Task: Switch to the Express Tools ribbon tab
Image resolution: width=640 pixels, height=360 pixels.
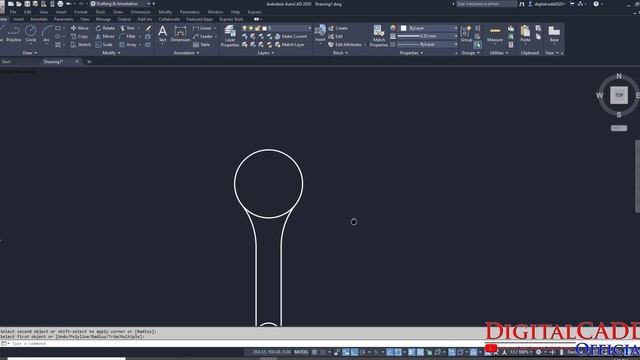Action: [x=231, y=19]
